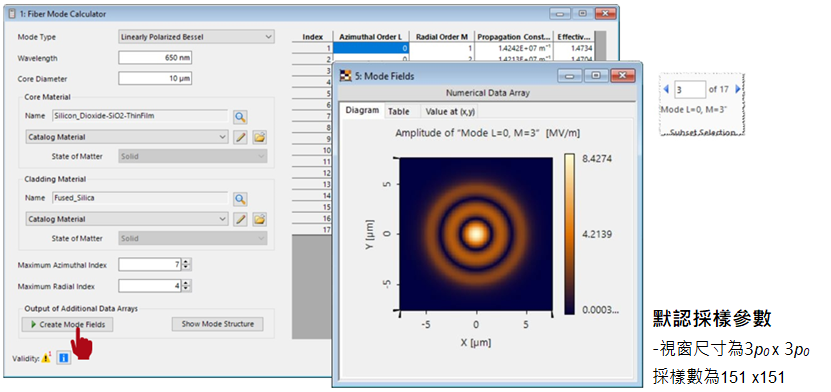Click the Wavelength input field
The image size is (831, 392).
click(155, 58)
